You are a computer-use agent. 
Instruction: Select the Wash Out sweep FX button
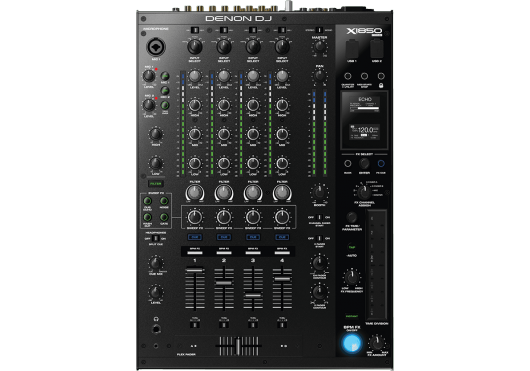pos(148,217)
